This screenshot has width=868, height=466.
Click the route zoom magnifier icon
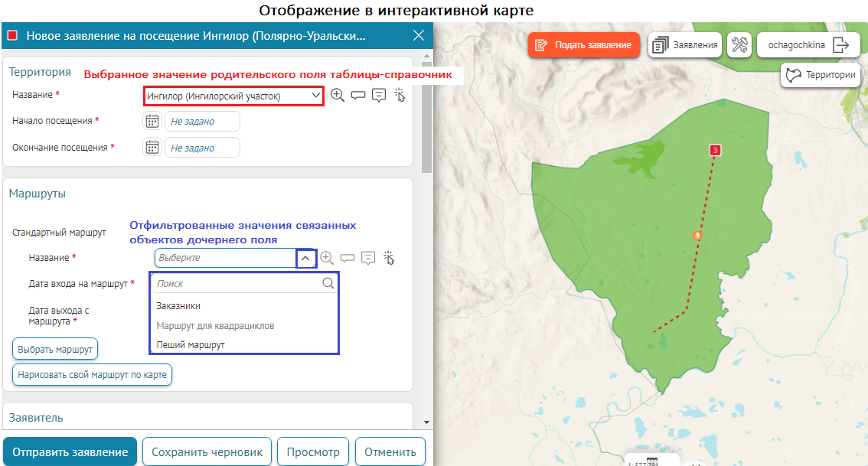click(327, 258)
